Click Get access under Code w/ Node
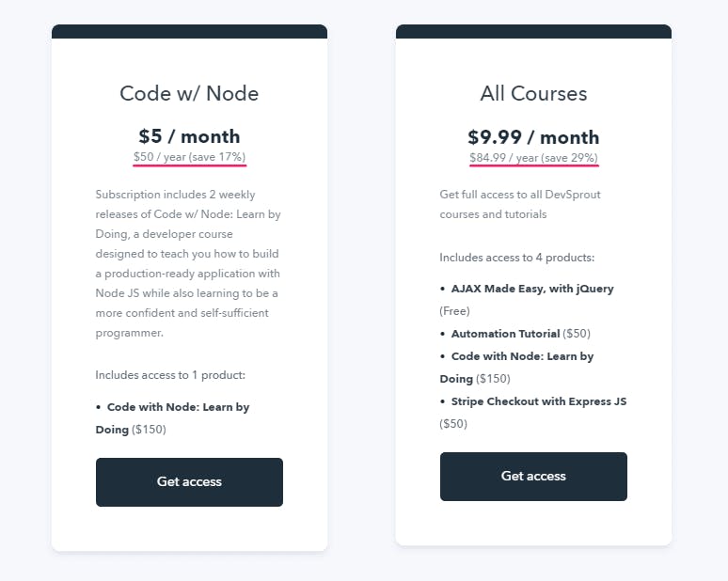728x581 pixels. 189,482
